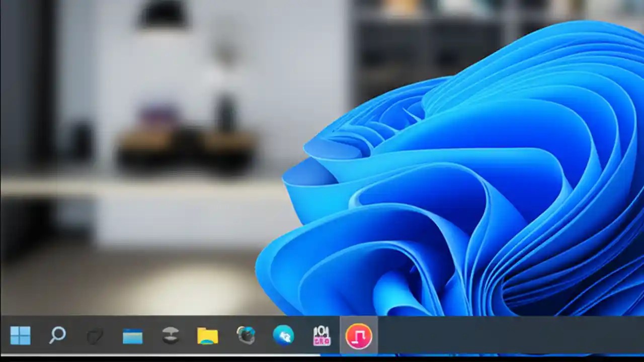Image resolution: width=644 pixels, height=362 pixels.
Task: Click the blue window-style taskbar icon
Action: [133, 335]
